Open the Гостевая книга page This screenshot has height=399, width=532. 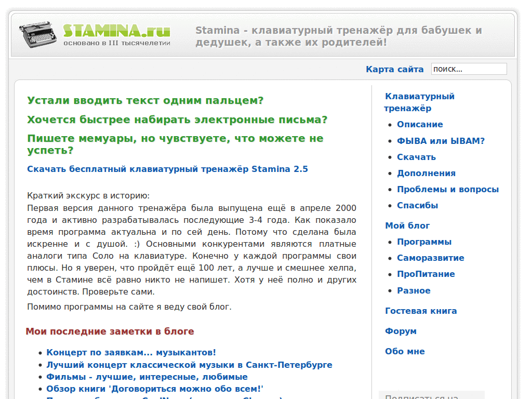[421, 311]
